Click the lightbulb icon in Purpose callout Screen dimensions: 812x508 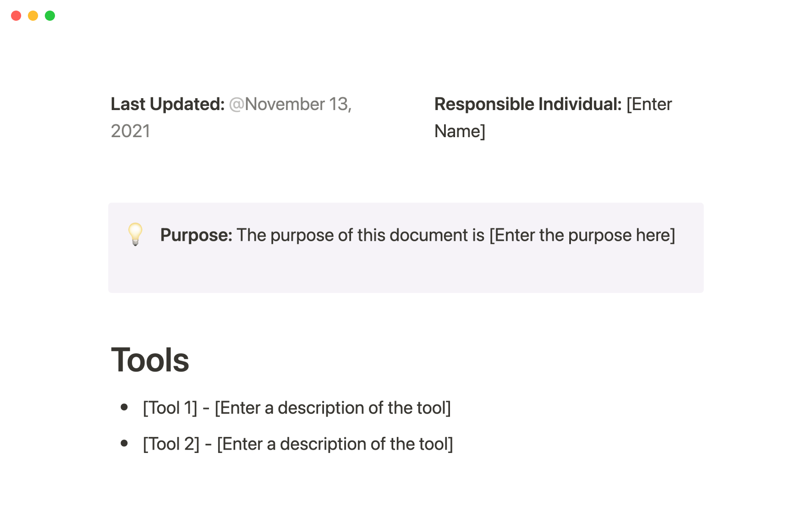(x=135, y=234)
